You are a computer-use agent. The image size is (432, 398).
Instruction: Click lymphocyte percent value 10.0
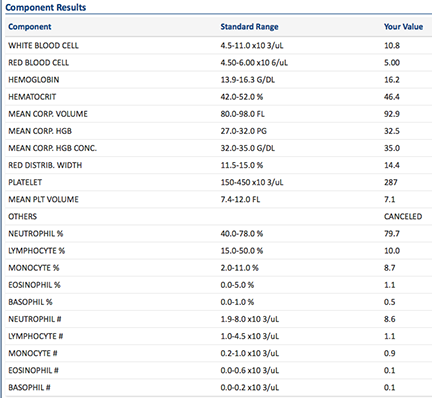tap(392, 251)
